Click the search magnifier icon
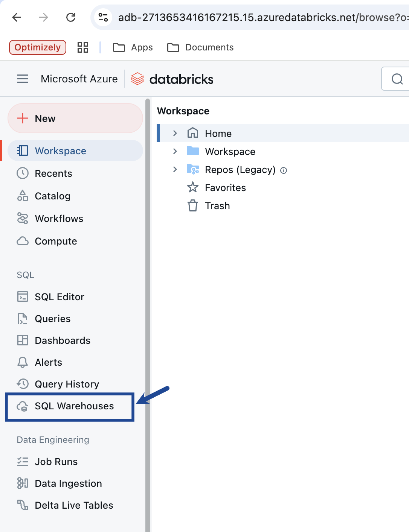Image resolution: width=409 pixels, height=532 pixels. click(397, 79)
